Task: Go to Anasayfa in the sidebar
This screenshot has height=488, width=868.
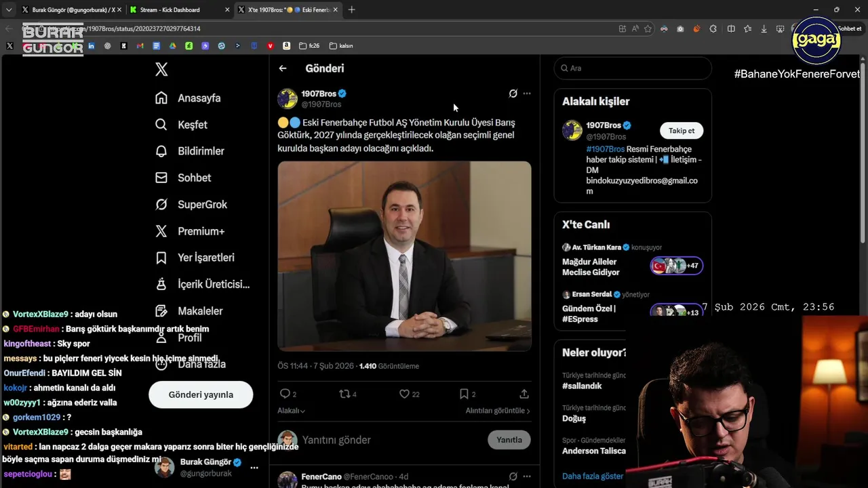Action: pyautogui.click(x=188, y=98)
